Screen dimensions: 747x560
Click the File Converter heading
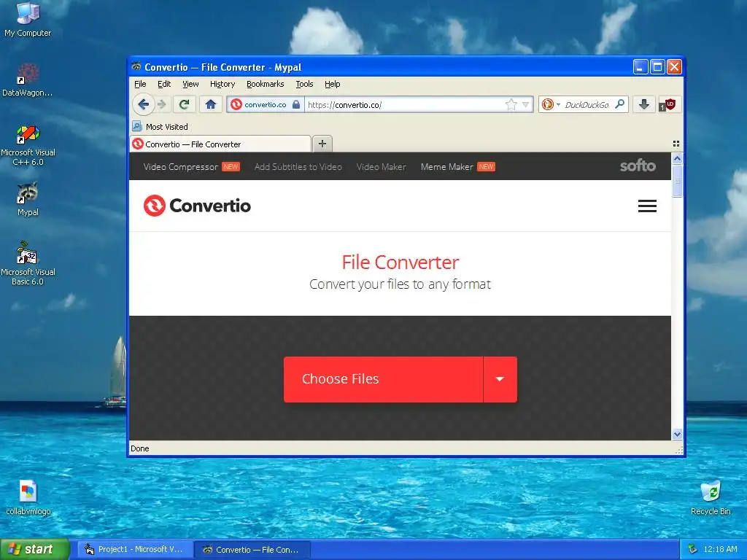coord(400,262)
